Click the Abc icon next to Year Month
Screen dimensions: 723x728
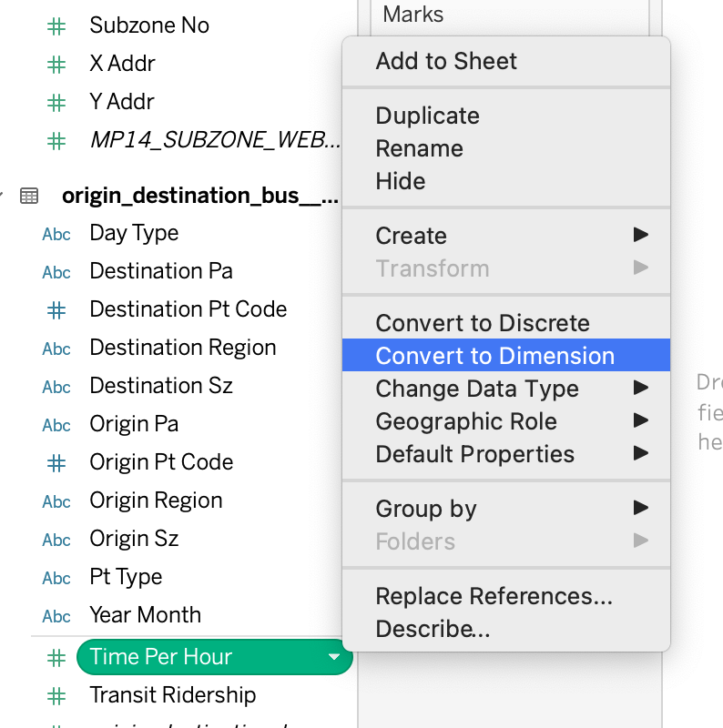point(56,616)
